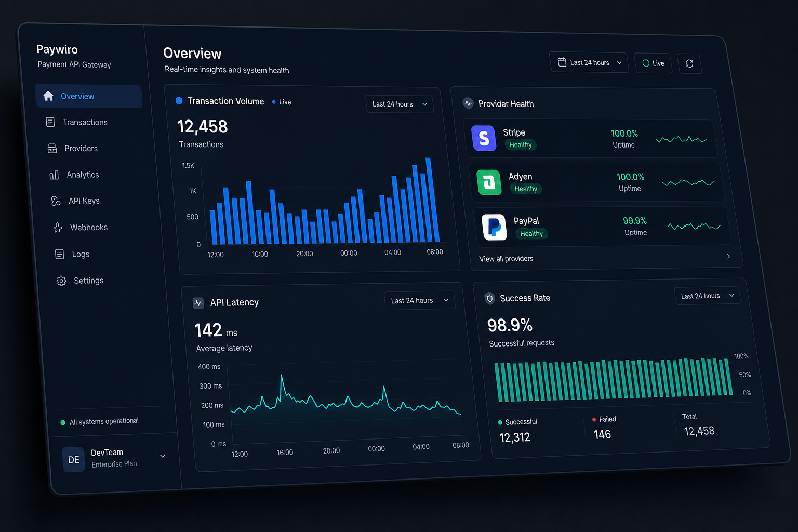Click the tallest bar in Transaction Volume chart

pyautogui.click(x=432, y=200)
